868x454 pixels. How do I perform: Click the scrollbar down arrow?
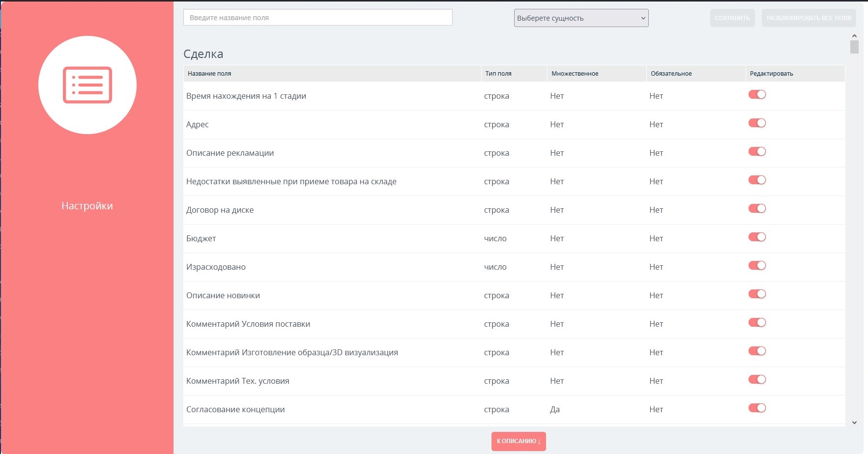[854, 423]
